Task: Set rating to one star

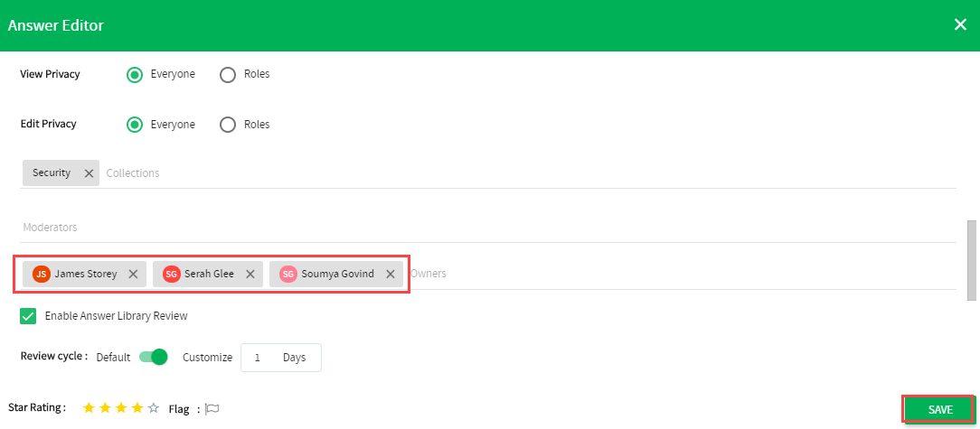Action: [89, 408]
